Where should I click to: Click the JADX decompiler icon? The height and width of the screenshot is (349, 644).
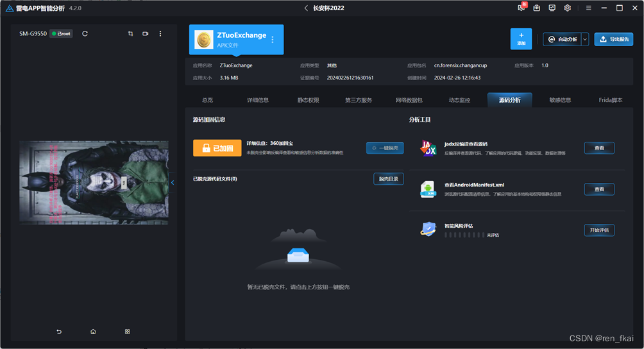428,148
